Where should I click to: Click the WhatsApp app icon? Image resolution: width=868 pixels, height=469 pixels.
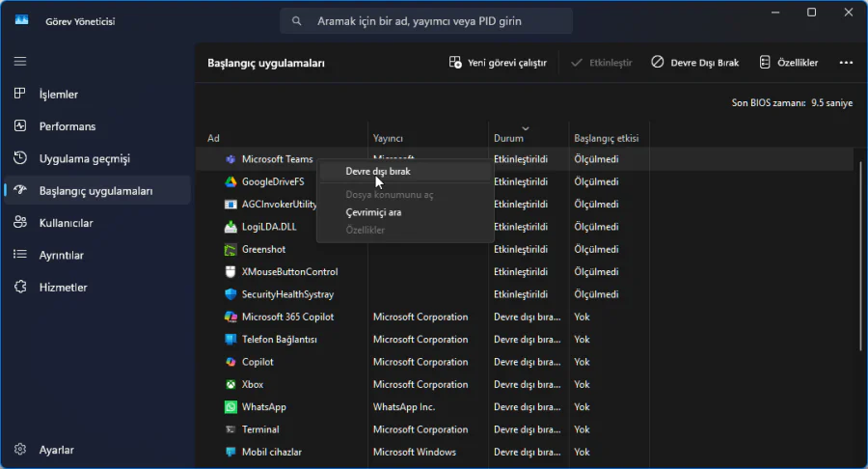pos(231,407)
